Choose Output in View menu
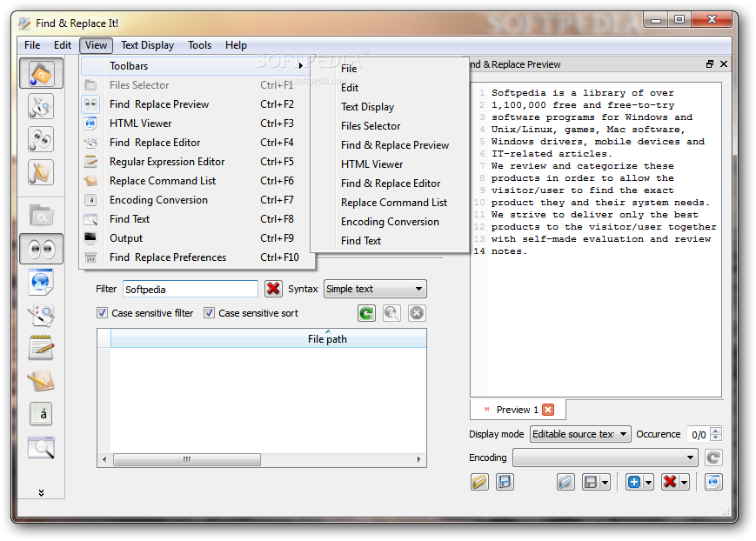Viewport: 756px width, 541px height. point(197,238)
